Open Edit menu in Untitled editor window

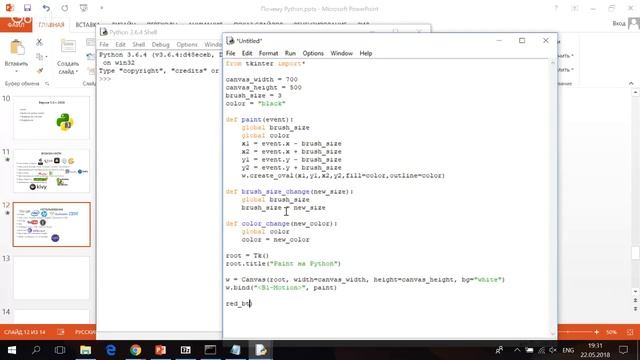coord(247,53)
